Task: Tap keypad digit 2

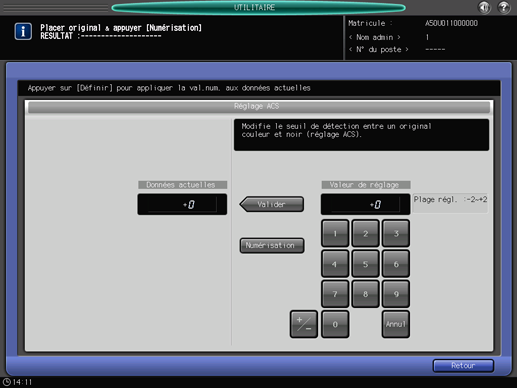Action: pos(365,233)
